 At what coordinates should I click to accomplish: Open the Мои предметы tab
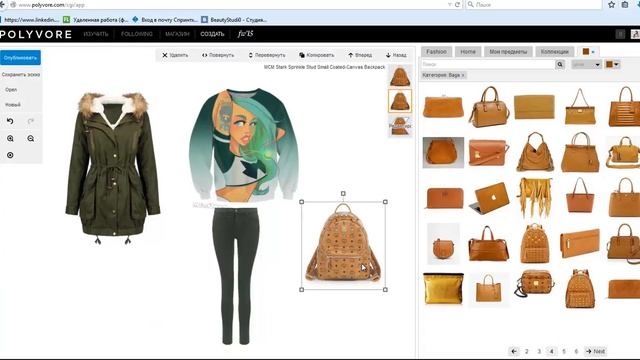pyautogui.click(x=508, y=52)
